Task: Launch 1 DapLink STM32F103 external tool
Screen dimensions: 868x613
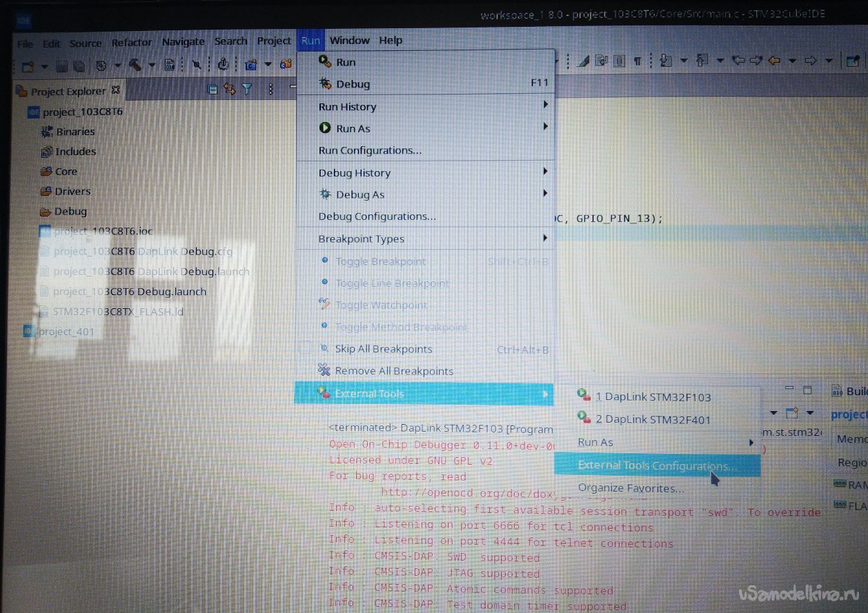Action: click(658, 396)
